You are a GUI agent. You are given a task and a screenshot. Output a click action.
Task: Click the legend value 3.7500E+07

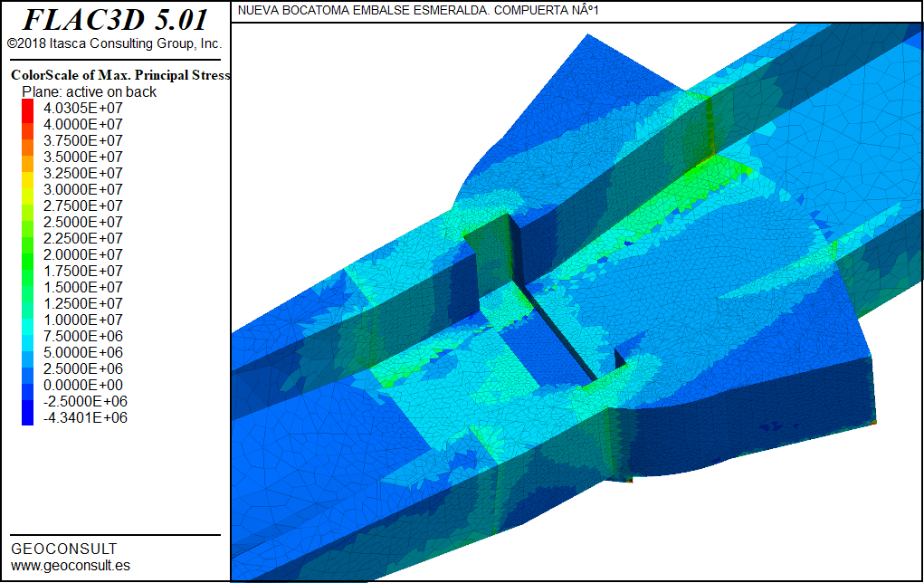(83, 140)
